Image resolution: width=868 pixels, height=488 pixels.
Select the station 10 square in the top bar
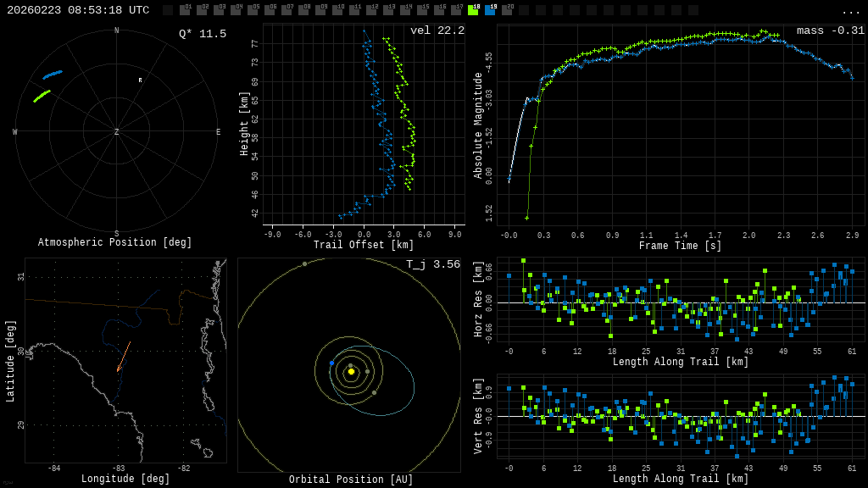(337, 10)
